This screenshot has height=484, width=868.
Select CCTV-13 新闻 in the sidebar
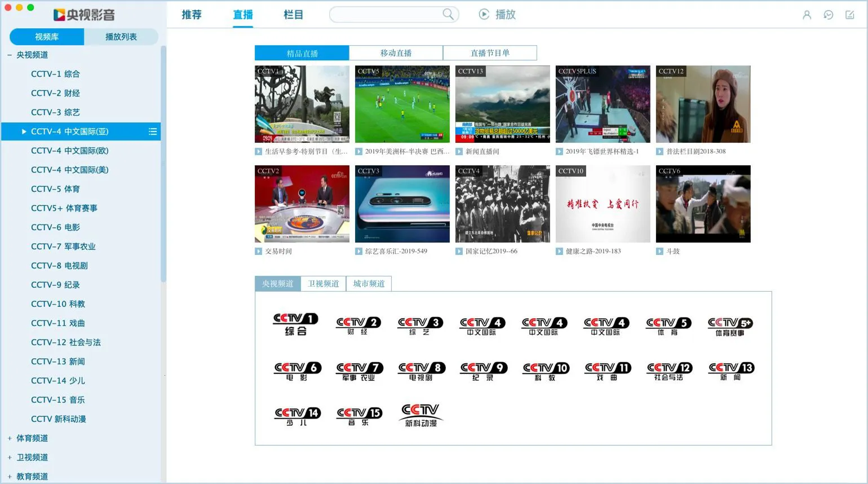coord(58,362)
